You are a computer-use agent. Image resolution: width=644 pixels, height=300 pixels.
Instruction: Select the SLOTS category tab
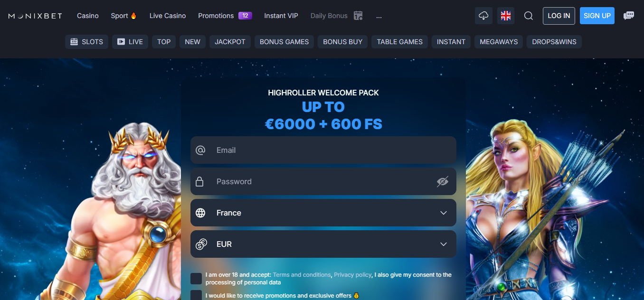coord(87,42)
